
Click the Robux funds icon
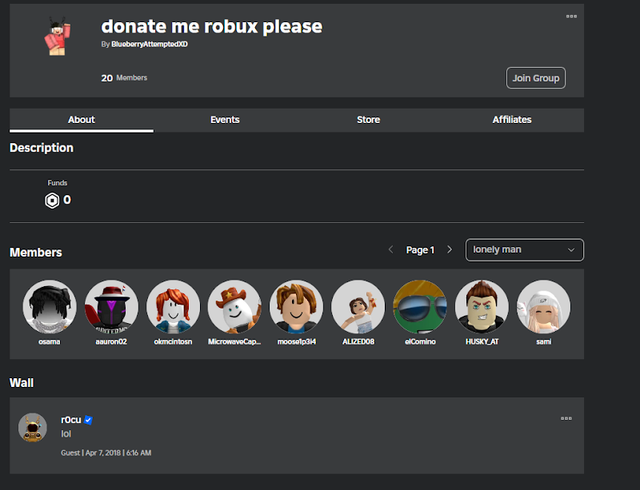click(x=52, y=200)
